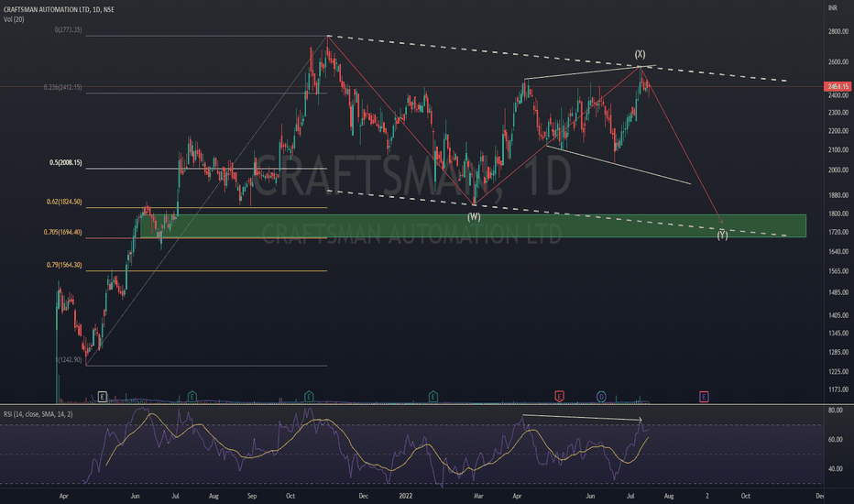Select the (W) wave label

(x=474, y=217)
